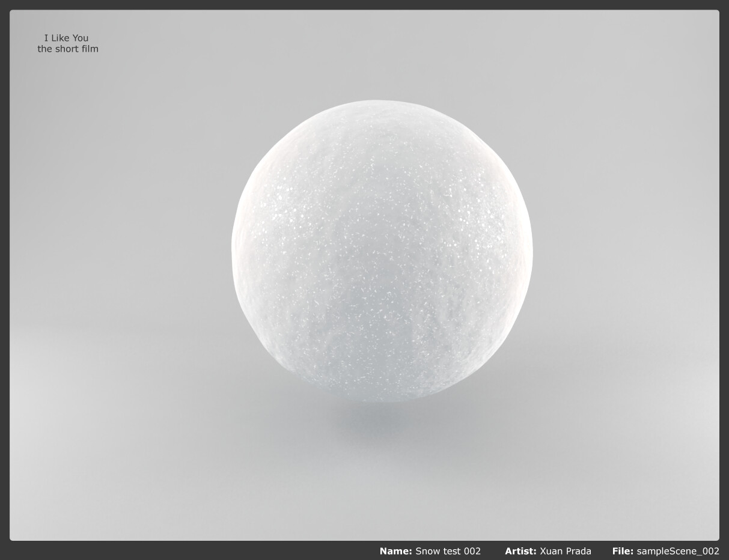The image size is (729, 560).
Task: Select the "Snow test 002" text
Action: (x=448, y=551)
